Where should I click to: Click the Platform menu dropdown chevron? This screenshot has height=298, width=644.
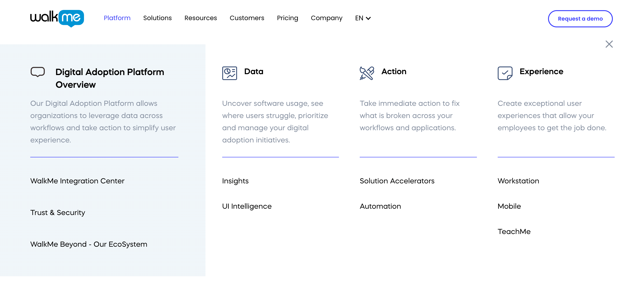tap(117, 18)
